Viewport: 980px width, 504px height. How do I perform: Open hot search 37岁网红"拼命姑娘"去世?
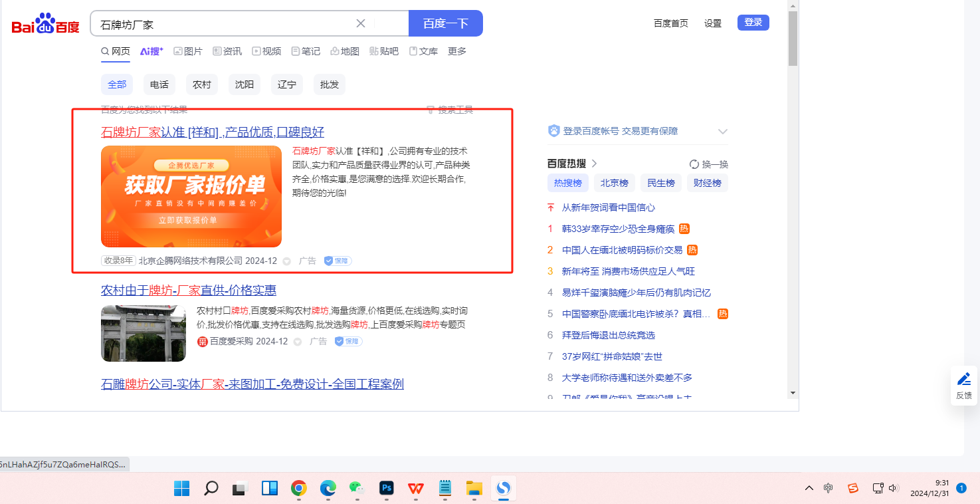tap(612, 356)
